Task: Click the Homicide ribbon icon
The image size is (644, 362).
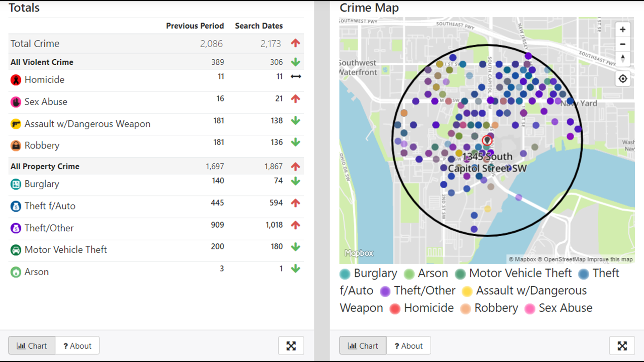Action: pyautogui.click(x=16, y=80)
